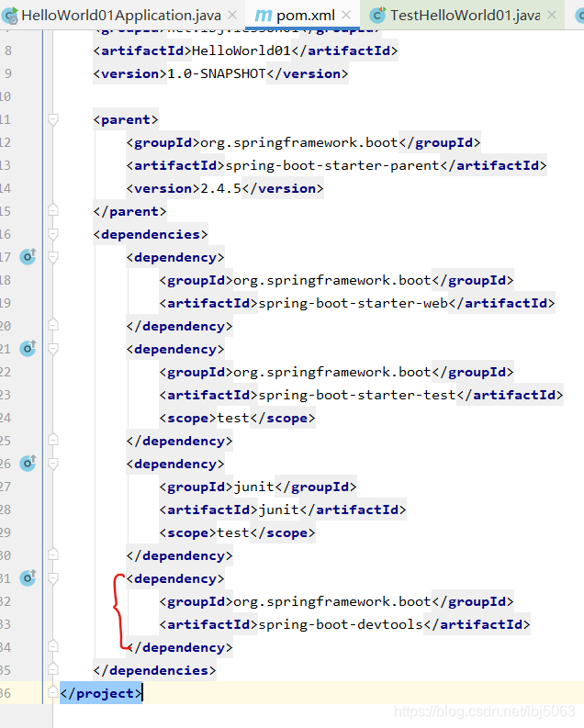The image size is (584, 728).
Task: Click the version value 1.0-SNAPSHOT
Action: click(x=217, y=73)
